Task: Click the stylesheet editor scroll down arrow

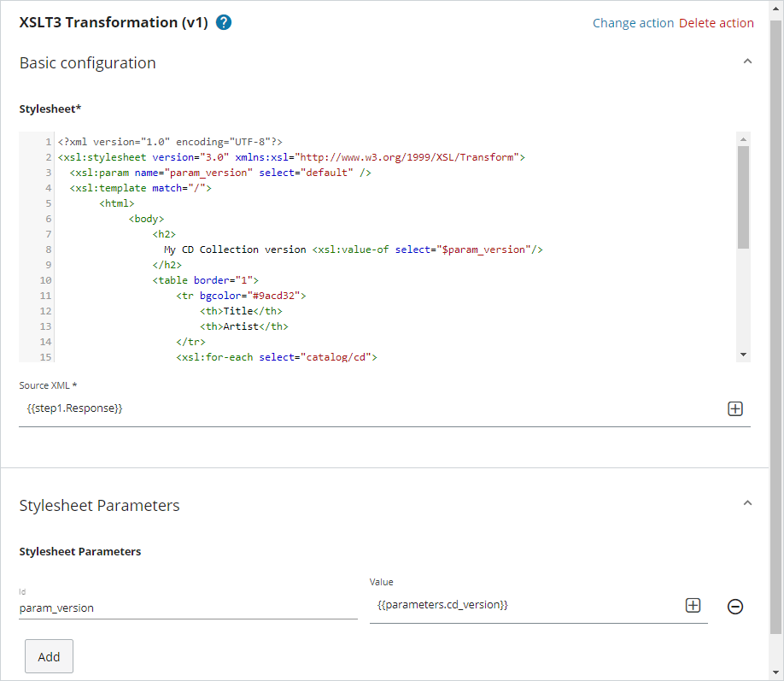Action: 744,355
